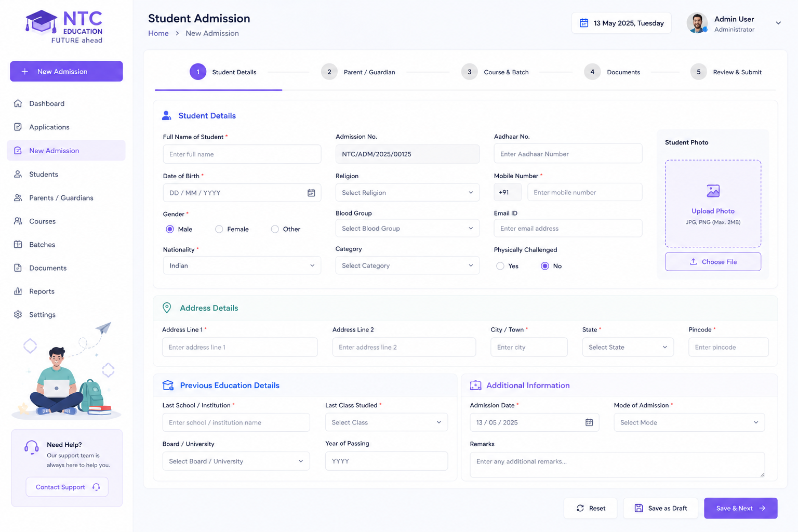Select No for Physically Challenged
The image size is (798, 532).
[545, 266]
